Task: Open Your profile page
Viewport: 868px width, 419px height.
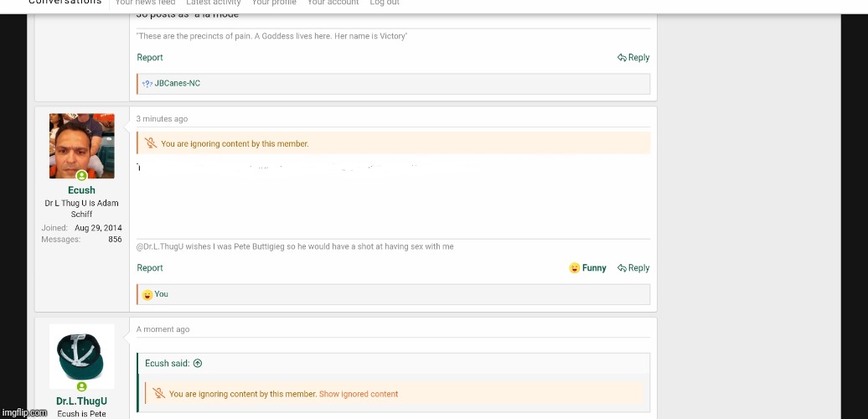Action: pos(274,3)
